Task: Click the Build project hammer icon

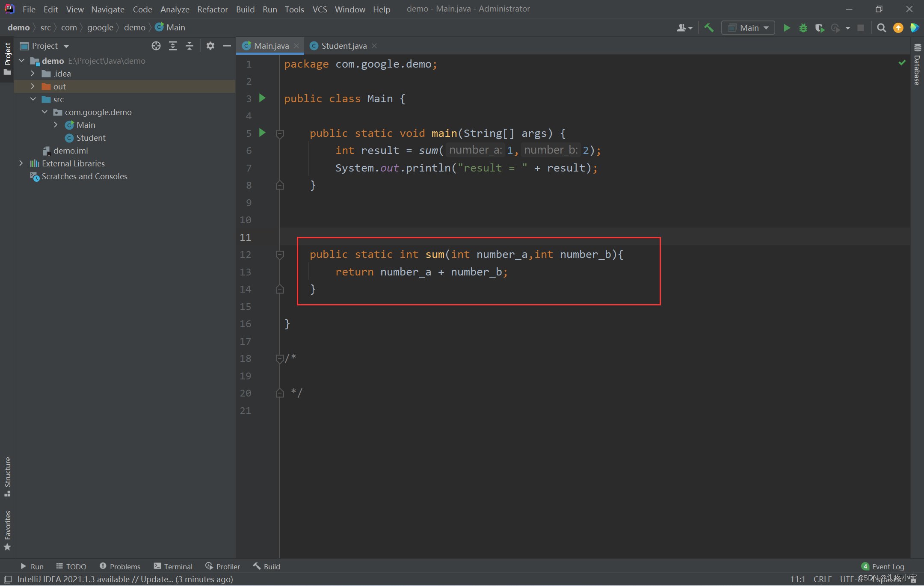Action: pyautogui.click(x=709, y=28)
